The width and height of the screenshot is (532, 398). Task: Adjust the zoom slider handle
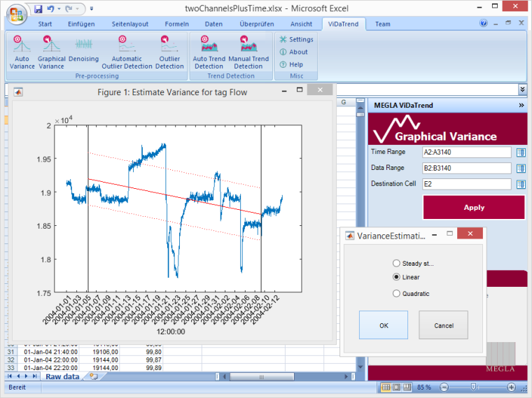[x=474, y=387]
